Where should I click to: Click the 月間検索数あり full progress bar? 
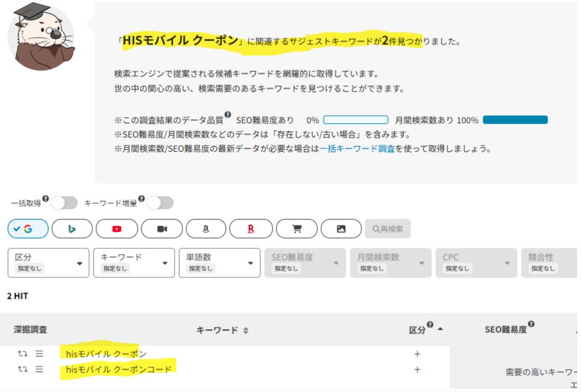click(516, 120)
